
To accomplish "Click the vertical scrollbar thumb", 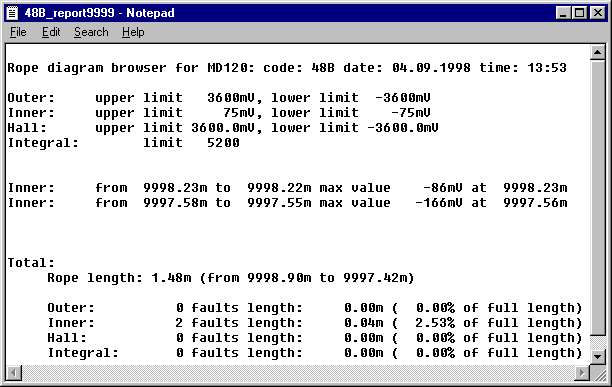I will tap(598, 197).
